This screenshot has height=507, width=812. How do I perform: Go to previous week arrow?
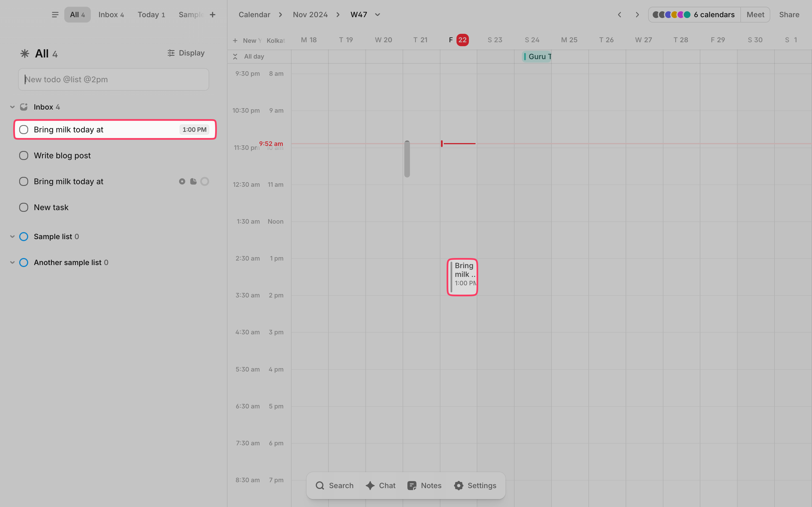(x=619, y=15)
